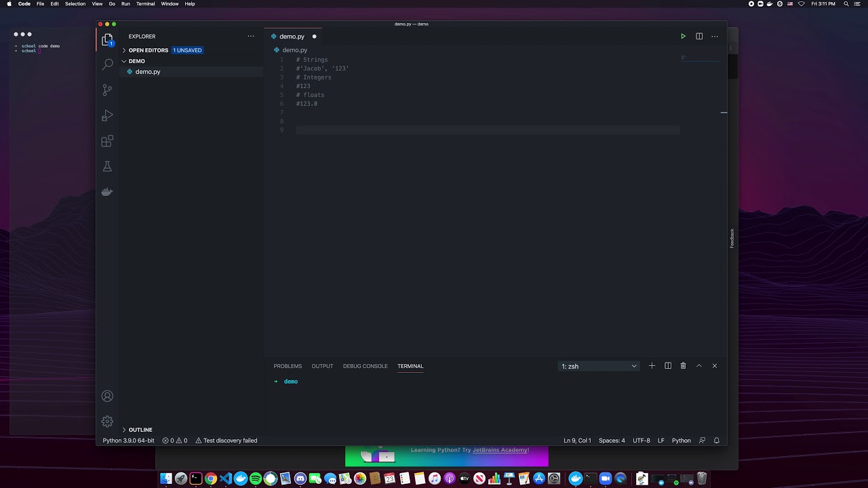Change the UTF-8 file encoding

click(x=642, y=441)
